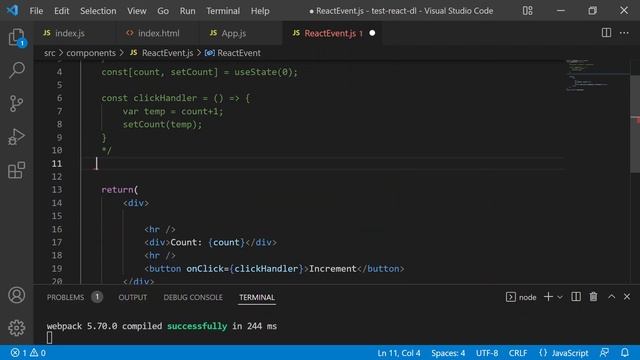Create a new terminal with plus icon
The image size is (640, 360).
pyautogui.click(x=548, y=297)
